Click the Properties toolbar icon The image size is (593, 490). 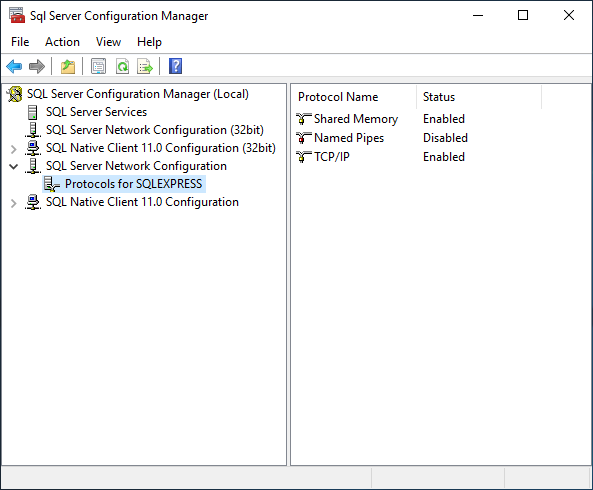point(98,67)
